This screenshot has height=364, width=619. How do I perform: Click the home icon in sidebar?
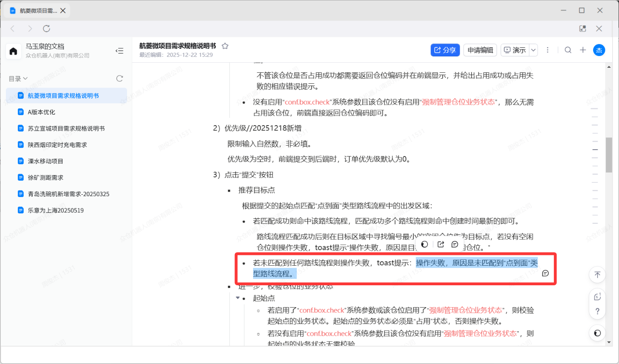coord(13,51)
